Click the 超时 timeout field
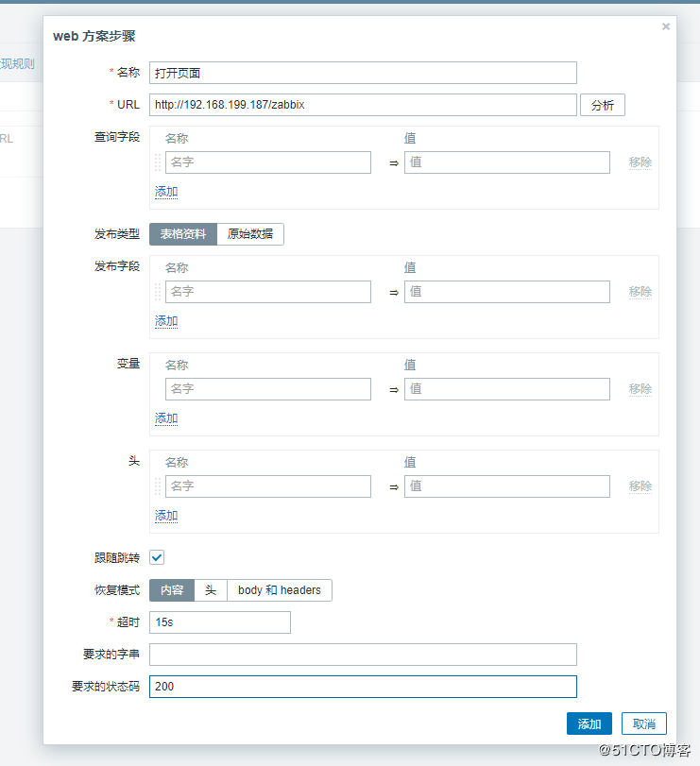The image size is (700, 766). (x=220, y=622)
